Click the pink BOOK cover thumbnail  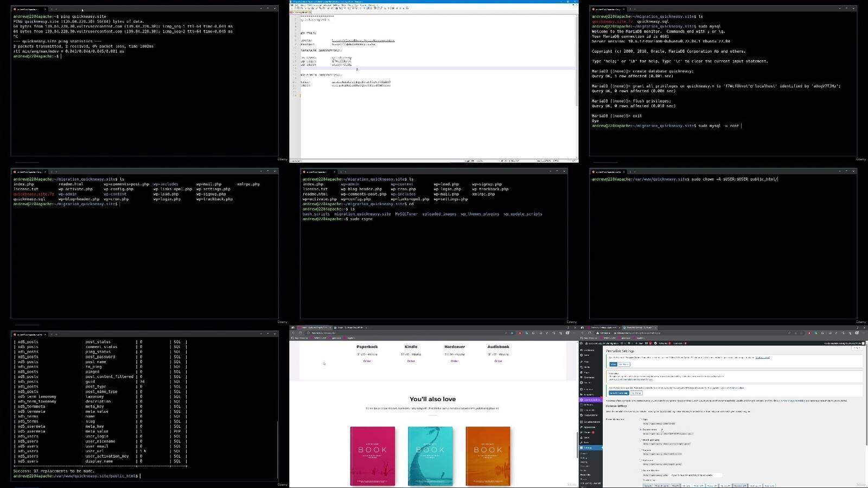click(373, 456)
